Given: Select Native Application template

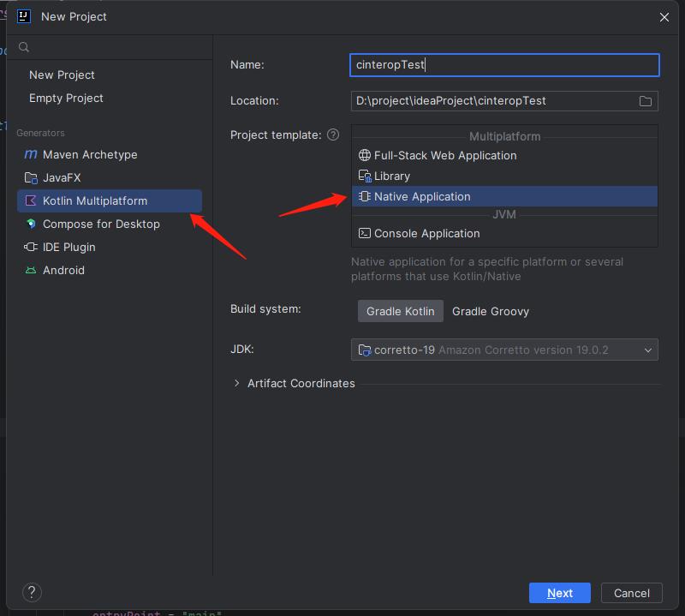Looking at the screenshot, I should click(x=504, y=196).
